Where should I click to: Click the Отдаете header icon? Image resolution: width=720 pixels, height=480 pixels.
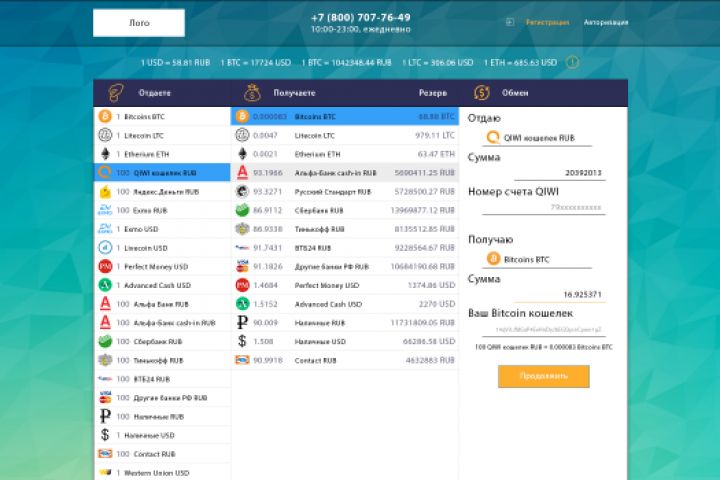116,93
